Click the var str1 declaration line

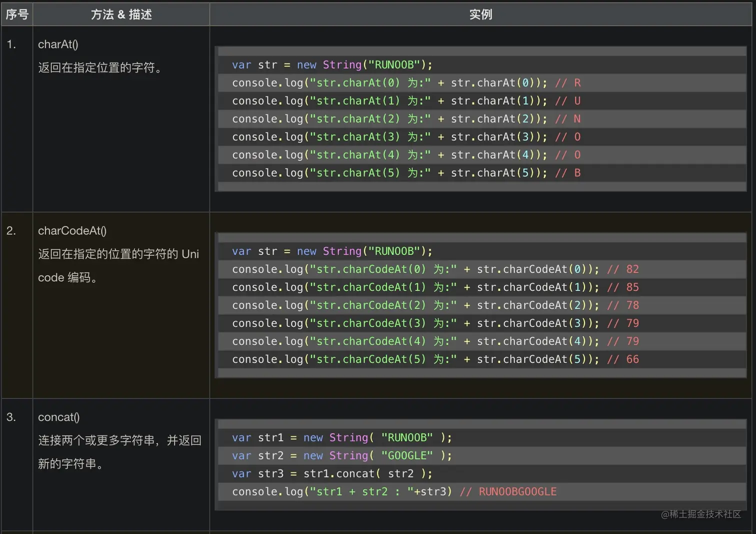pos(342,437)
